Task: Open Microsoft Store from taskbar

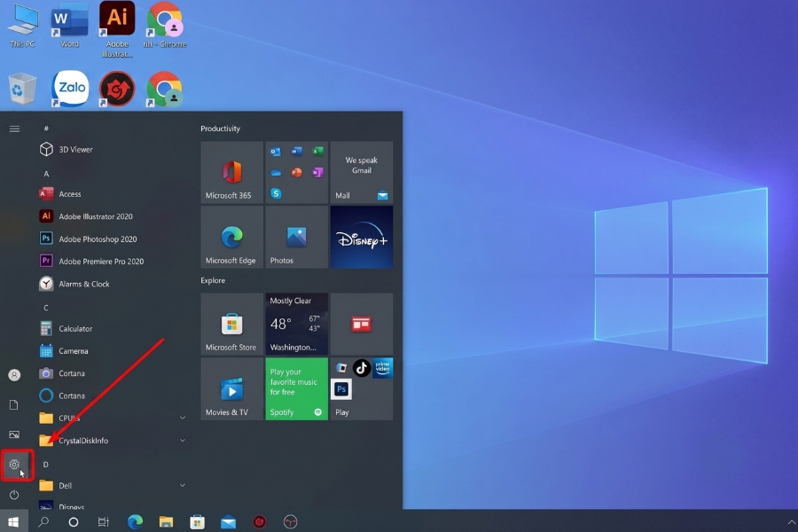Action: click(197, 522)
